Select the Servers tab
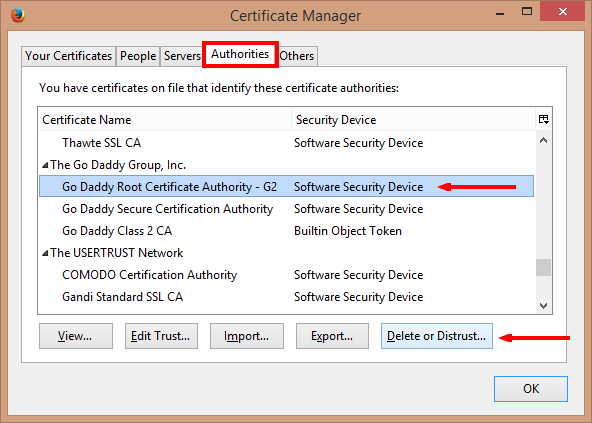The width and height of the screenshot is (592, 423). pos(182,56)
